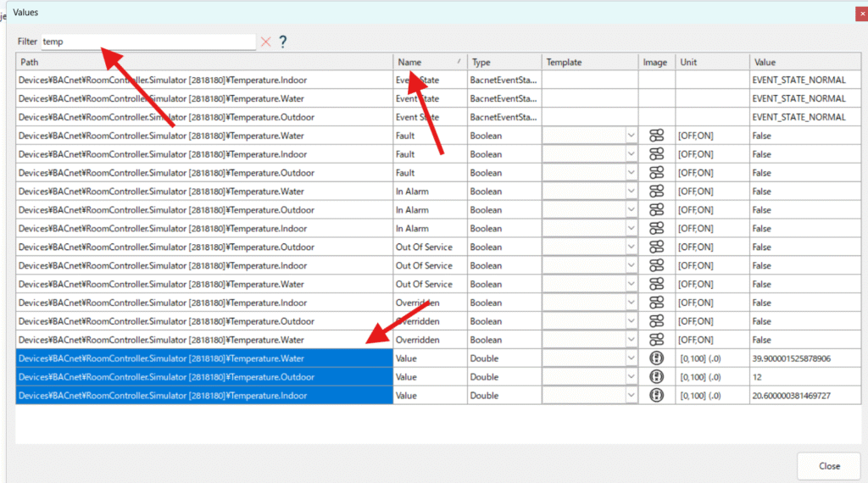Sort table by the Value column header
The image size is (868, 483).
(805, 62)
